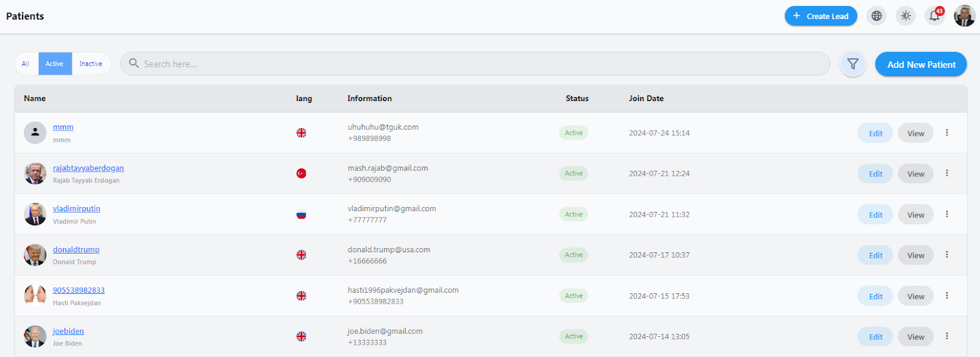Edit the rajabtayyaberdogan patient
Screen dimensions: 980x357
click(x=875, y=174)
